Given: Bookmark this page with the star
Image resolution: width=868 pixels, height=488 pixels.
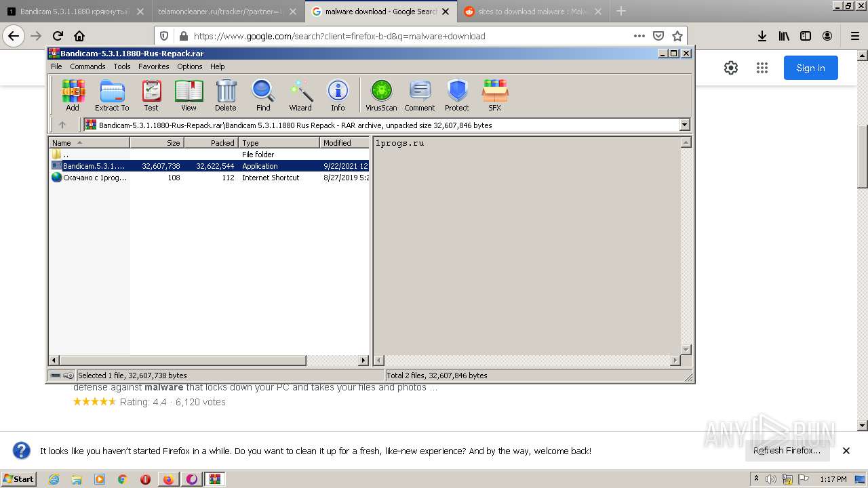Looking at the screenshot, I should click(x=677, y=37).
